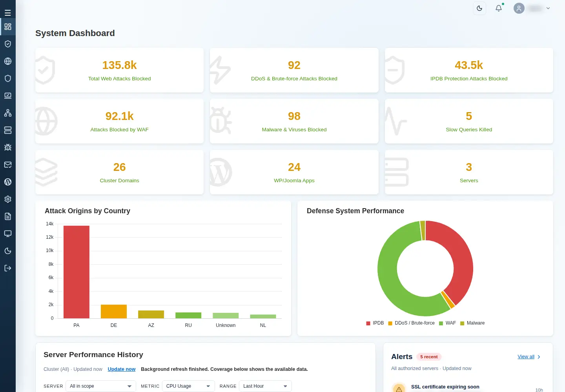Viewport: 565px width, 392px height.
Task: Open the Range 'Last Hour' dropdown
Action: point(266,386)
